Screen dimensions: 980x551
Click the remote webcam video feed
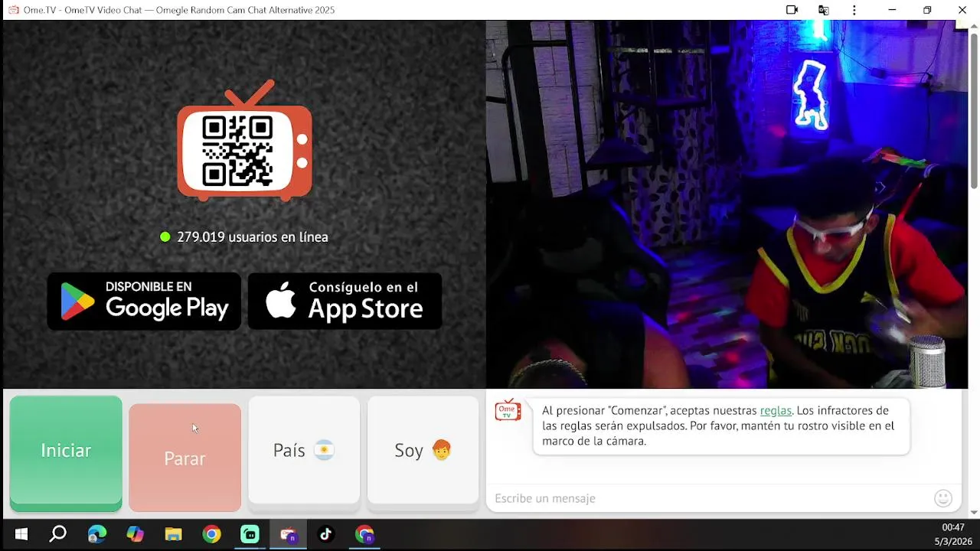[x=727, y=204]
